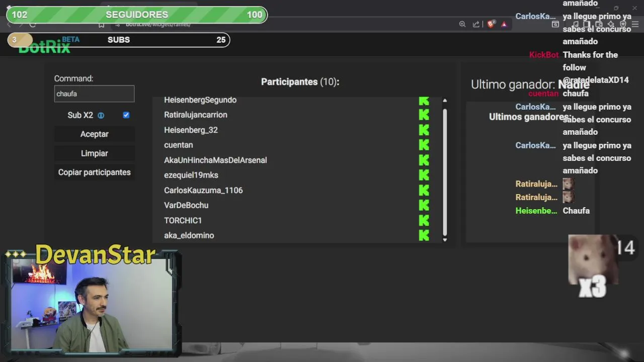
Task: Open Brave Shields lion icon
Action: (491, 24)
